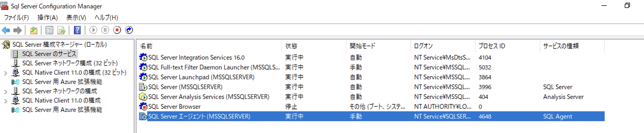This screenshot has width=644, height=133.
Task: Open the Properties toolbar icon
Action: point(49,30)
